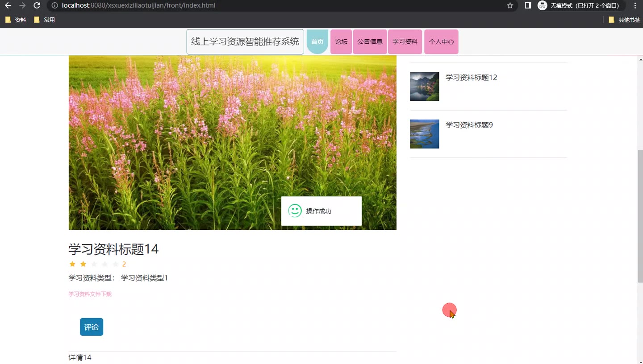Open the 学习资料标题9 recommendation link
This screenshot has height=364, width=643.
[469, 125]
